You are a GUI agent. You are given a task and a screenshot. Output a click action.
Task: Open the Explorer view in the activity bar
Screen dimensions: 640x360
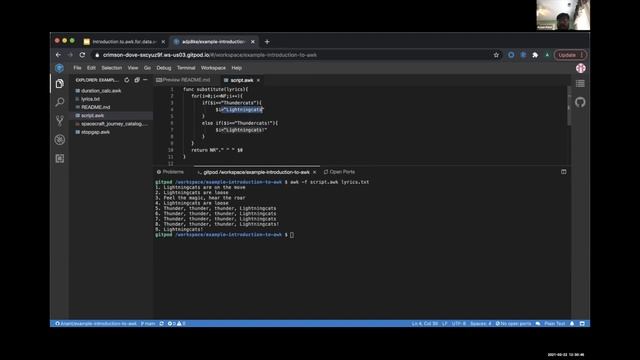click(x=60, y=84)
